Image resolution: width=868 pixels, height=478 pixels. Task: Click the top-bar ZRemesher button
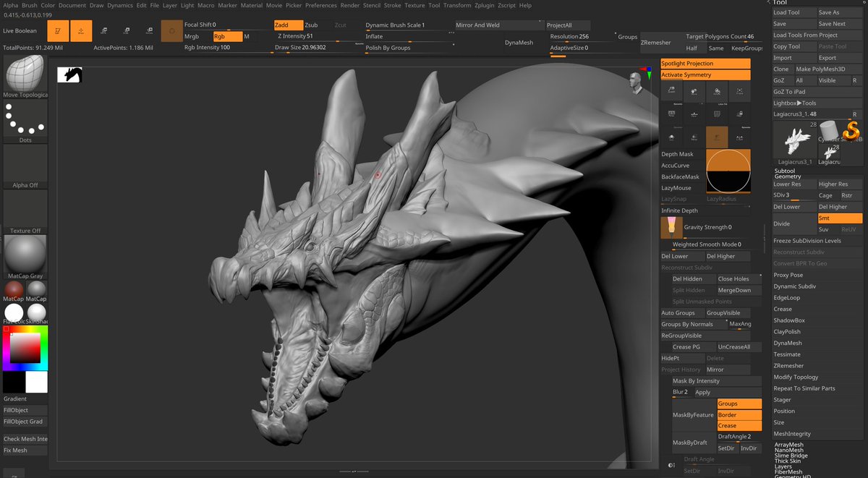coord(656,43)
